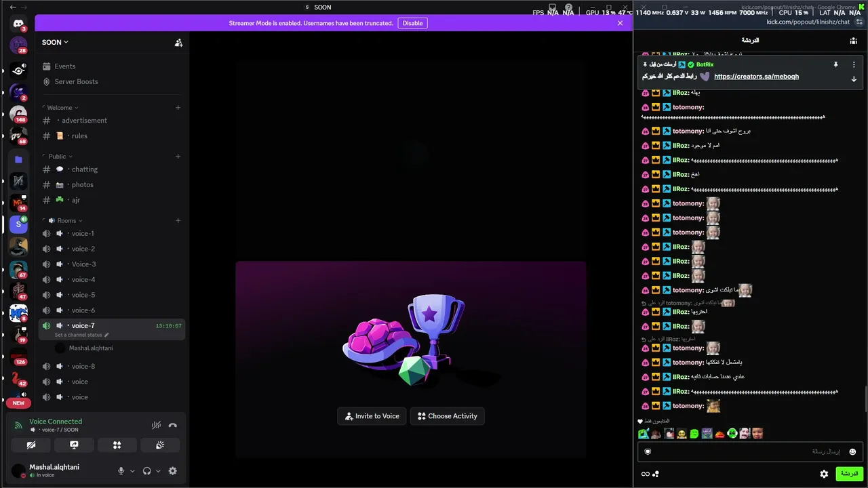Open Discord direct messages home icon
This screenshot has width=868, height=488.
pyautogui.click(x=18, y=24)
